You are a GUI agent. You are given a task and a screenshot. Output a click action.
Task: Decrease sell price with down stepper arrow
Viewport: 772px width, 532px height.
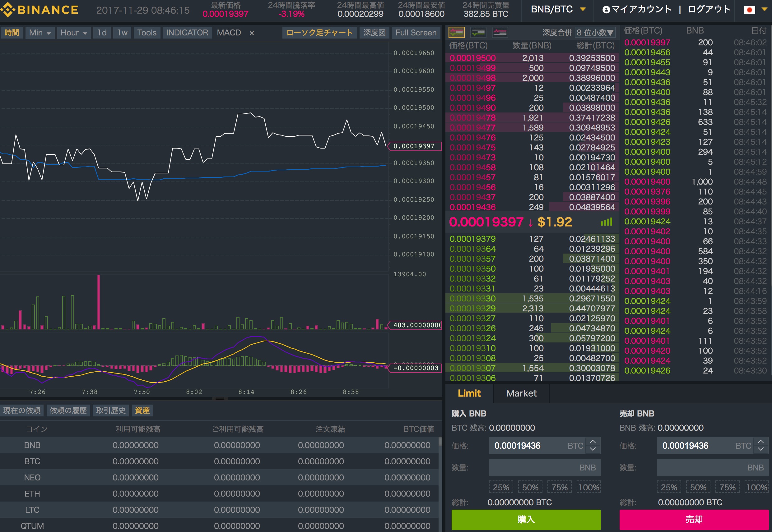coord(760,449)
